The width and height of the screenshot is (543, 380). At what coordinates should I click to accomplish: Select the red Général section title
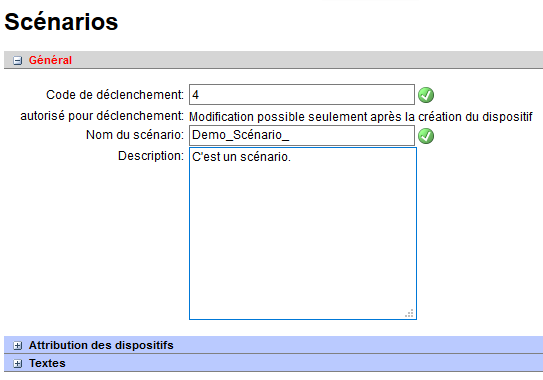(50, 60)
